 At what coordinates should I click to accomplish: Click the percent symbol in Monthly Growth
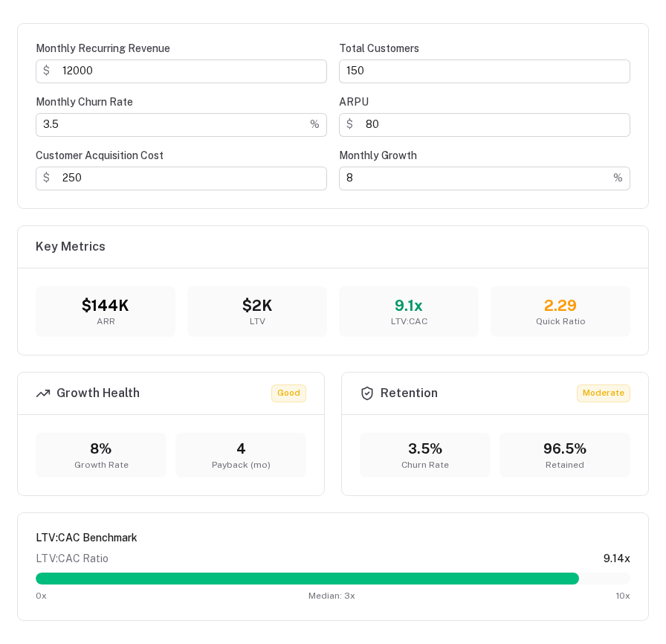tap(618, 178)
